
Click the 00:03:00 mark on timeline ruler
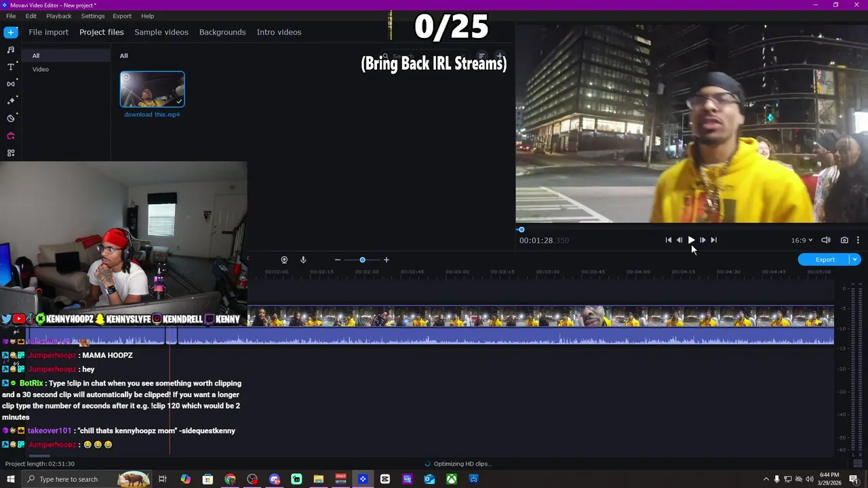click(457, 272)
